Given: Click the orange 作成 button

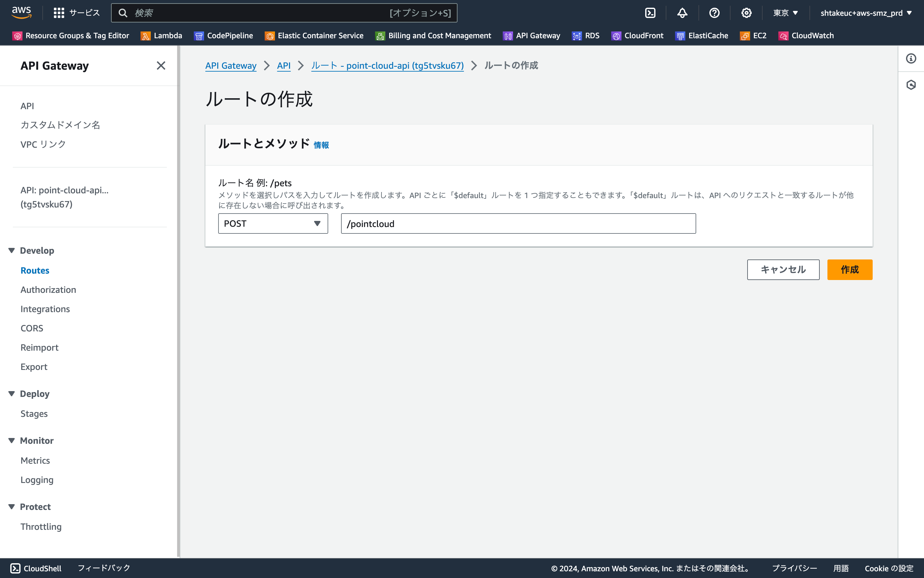Looking at the screenshot, I should click(850, 269).
